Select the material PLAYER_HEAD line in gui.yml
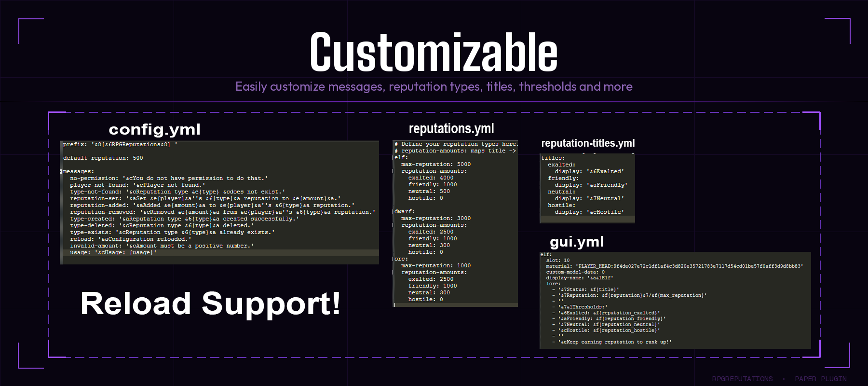The width and height of the screenshot is (868, 386). coord(675,266)
